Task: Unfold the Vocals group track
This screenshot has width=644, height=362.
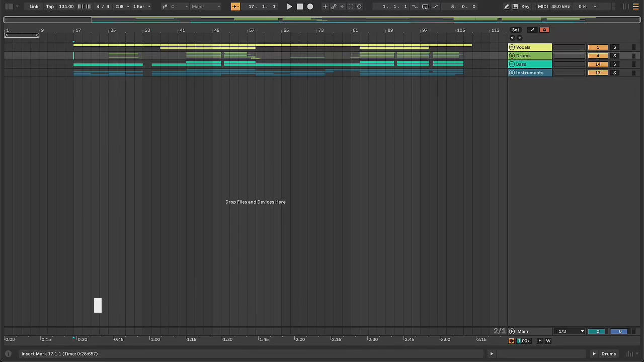Action: (x=512, y=47)
